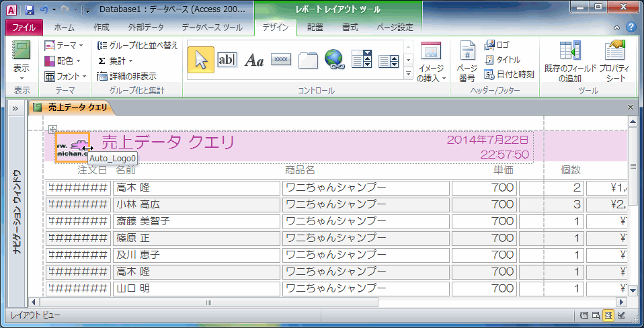Viewport: 644px width, 328px height.
Task: Minimize the ribbon with the caret
Action: pos(617,28)
